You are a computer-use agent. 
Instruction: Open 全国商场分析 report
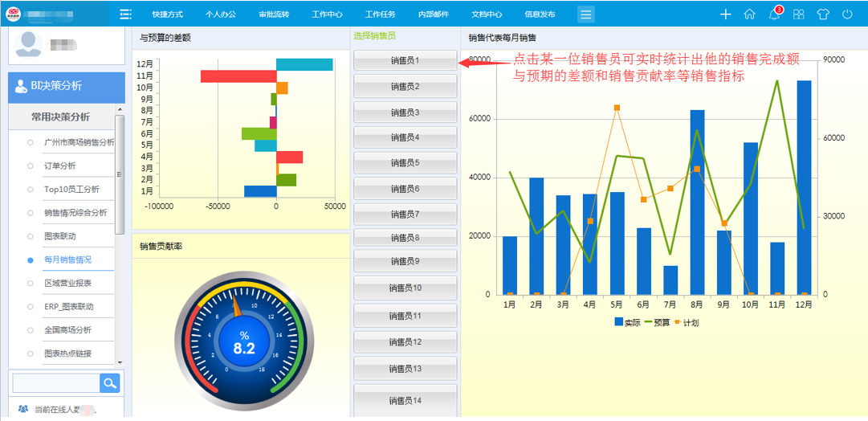click(x=68, y=329)
